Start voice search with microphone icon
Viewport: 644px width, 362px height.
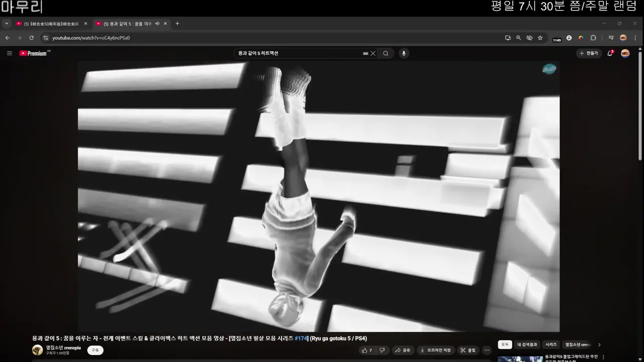coord(404,53)
